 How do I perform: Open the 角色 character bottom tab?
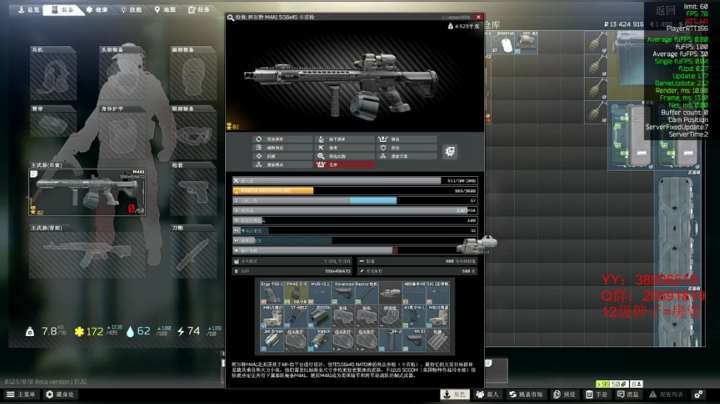455,394
